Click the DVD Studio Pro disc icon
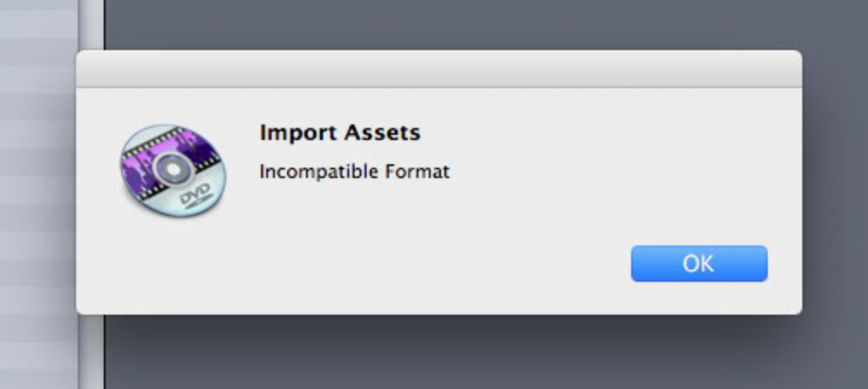 (x=172, y=170)
